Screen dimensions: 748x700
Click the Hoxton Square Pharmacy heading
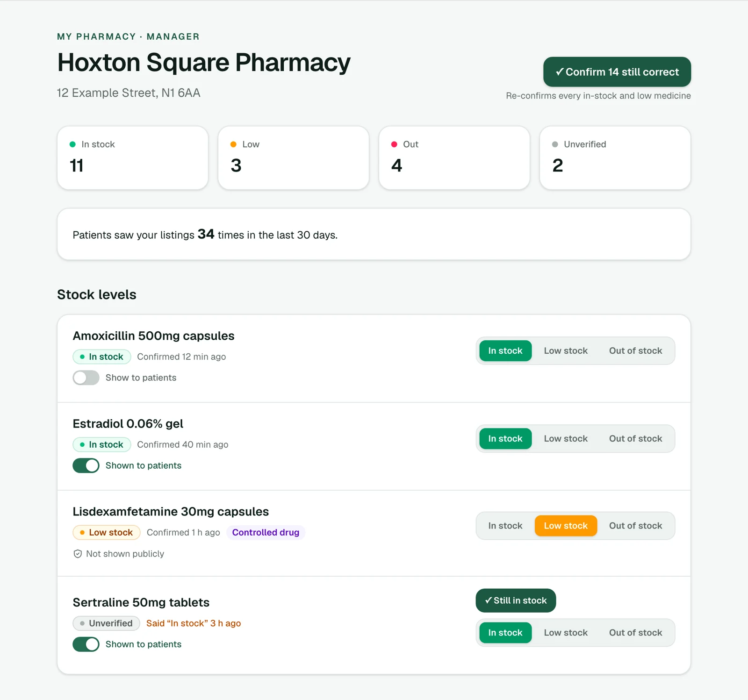click(204, 62)
